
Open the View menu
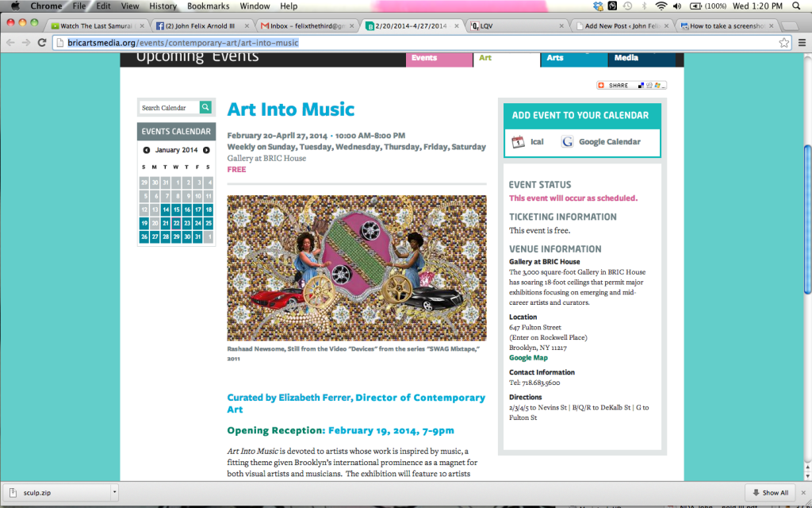[x=130, y=6]
